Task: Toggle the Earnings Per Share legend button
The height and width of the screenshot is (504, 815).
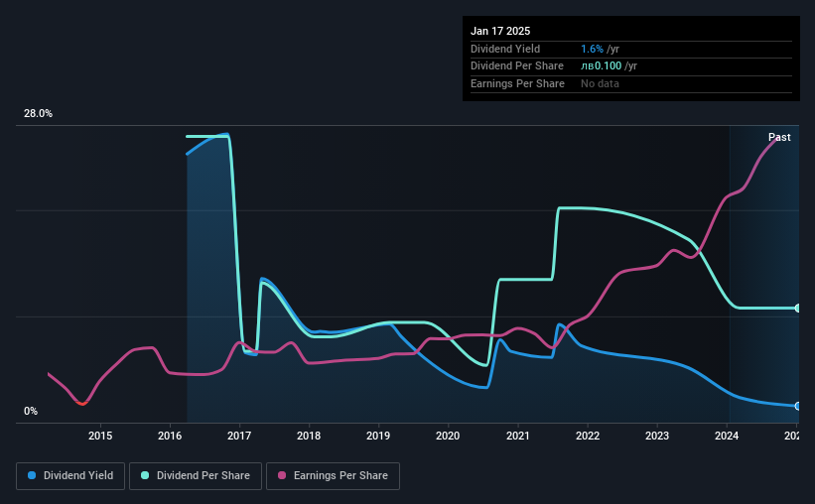Action: tap(333, 476)
